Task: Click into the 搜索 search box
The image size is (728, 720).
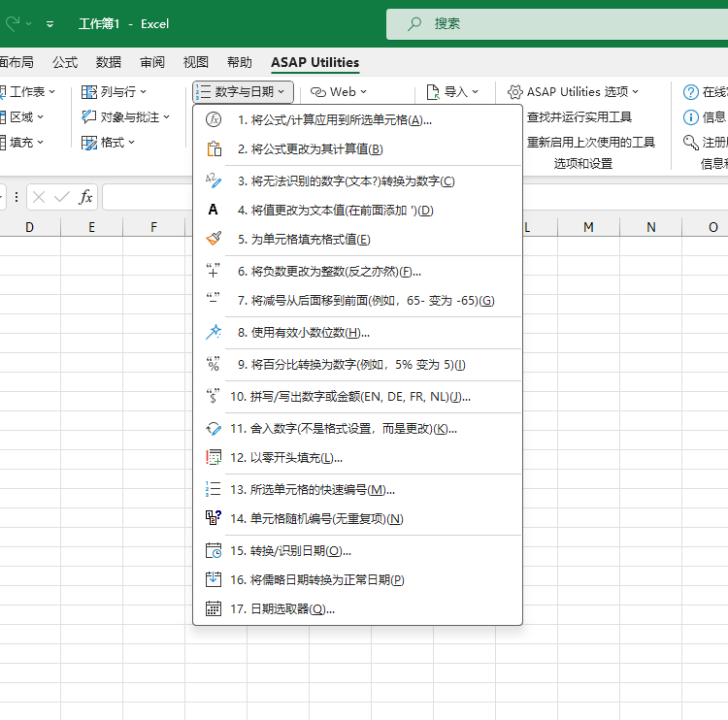Action: [557, 23]
